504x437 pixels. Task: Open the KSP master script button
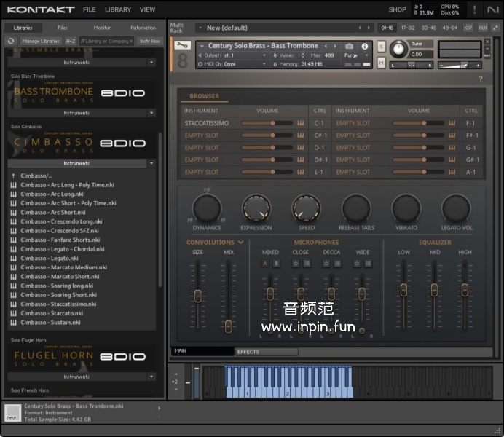coord(468,28)
